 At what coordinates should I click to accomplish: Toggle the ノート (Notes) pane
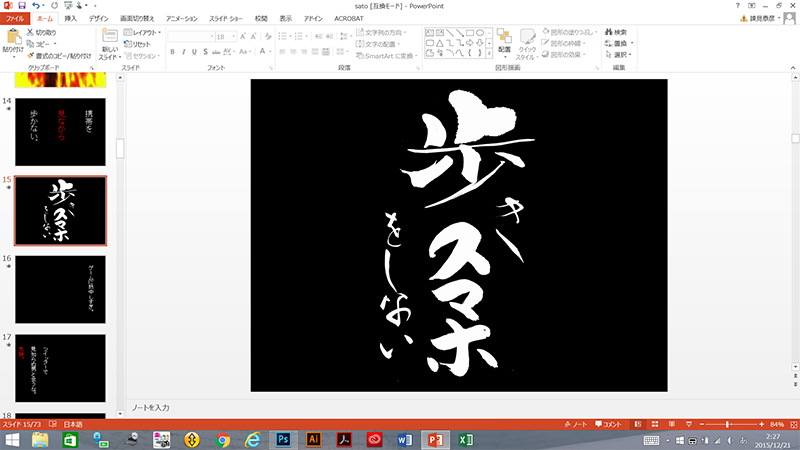(x=578, y=425)
